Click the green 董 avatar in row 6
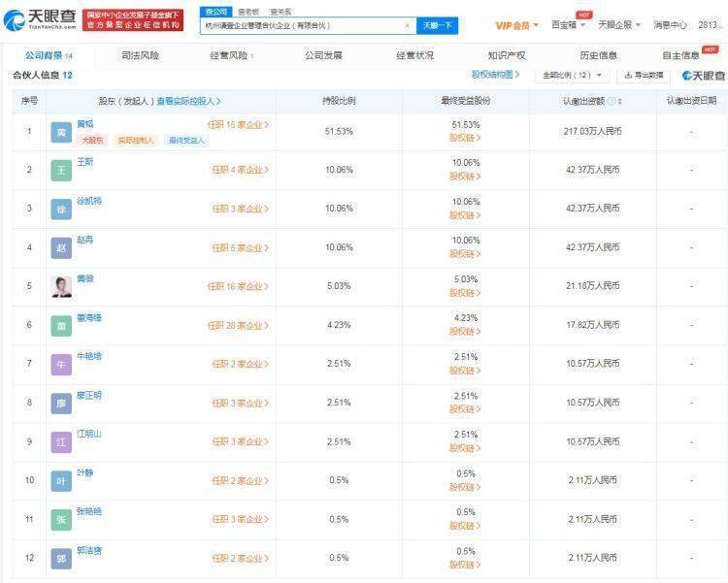Screen dimensions: 728x583 pos(61,326)
